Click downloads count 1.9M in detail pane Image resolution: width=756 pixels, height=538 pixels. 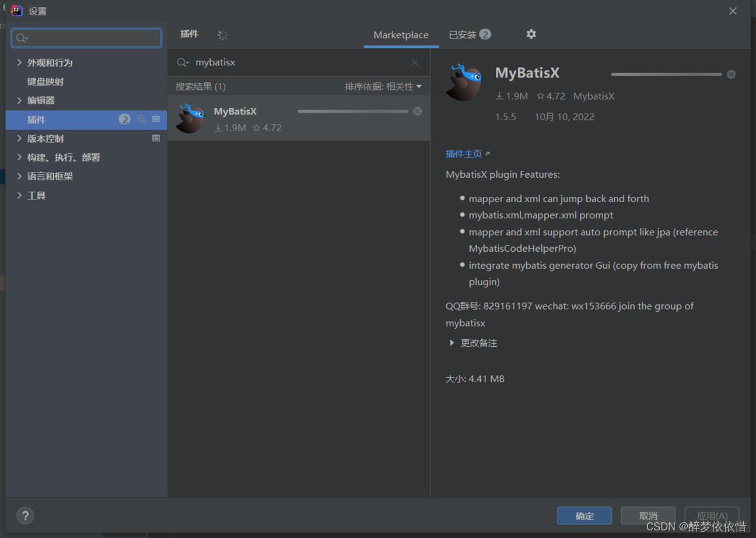(512, 96)
